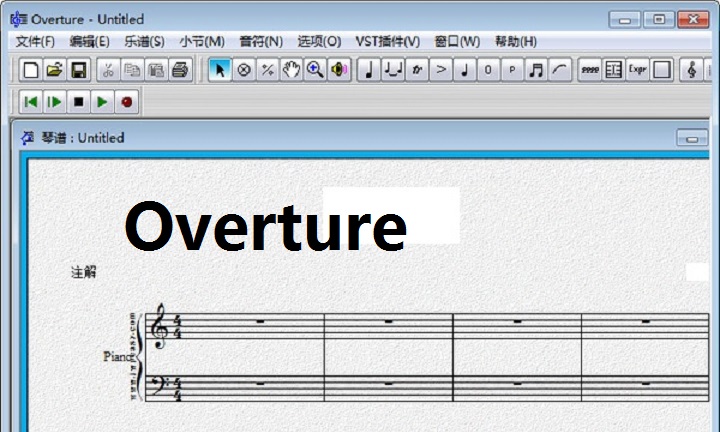Open the trill line palette

click(x=590, y=70)
